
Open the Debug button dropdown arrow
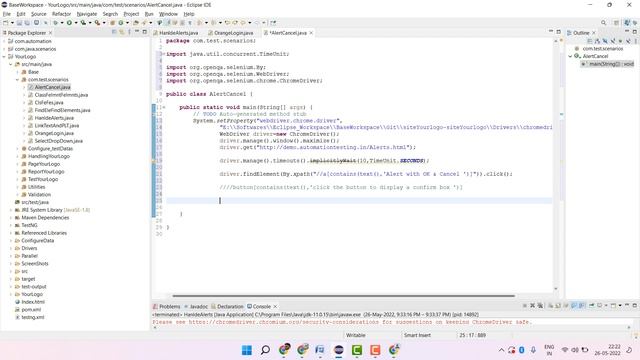point(62,23)
